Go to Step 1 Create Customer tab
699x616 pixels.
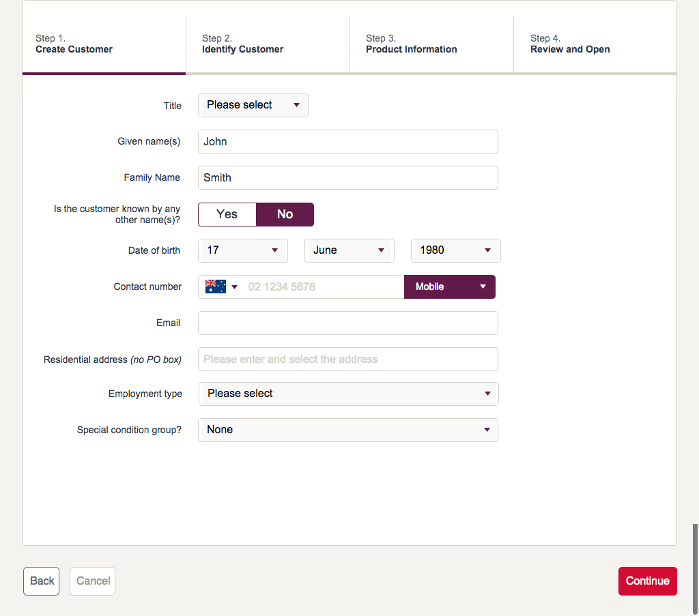pyautogui.click(x=104, y=44)
